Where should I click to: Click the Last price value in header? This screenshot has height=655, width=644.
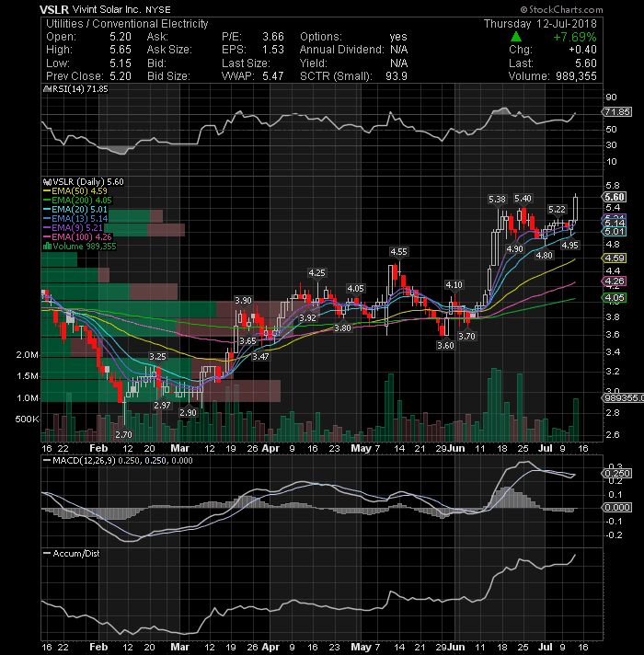[x=586, y=63]
